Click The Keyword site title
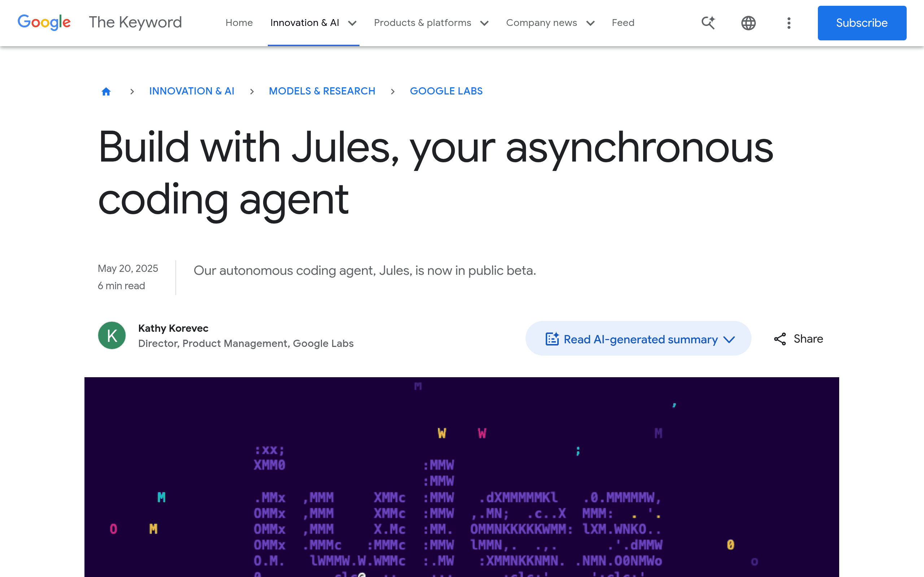The image size is (924, 577). click(135, 22)
